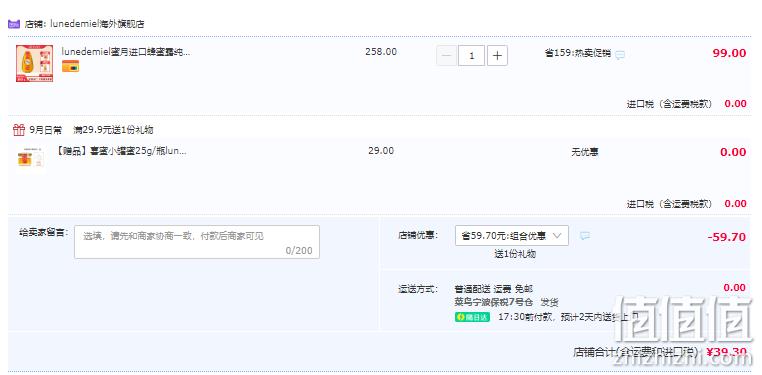Open the 【赠品】喜蜜小罐蜜25g gift item title
The width and height of the screenshot is (762, 375).
[x=121, y=151]
